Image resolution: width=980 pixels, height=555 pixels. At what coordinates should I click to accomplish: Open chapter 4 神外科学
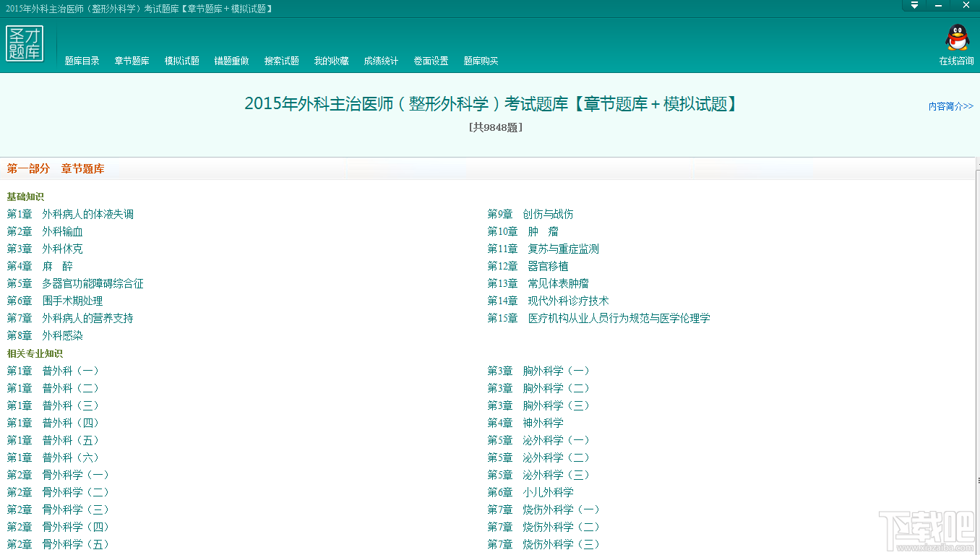525,423
